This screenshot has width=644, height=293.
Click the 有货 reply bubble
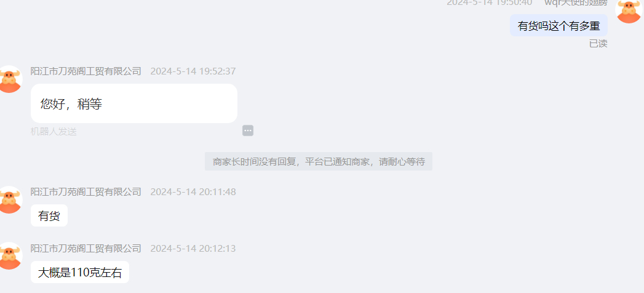coord(49,215)
